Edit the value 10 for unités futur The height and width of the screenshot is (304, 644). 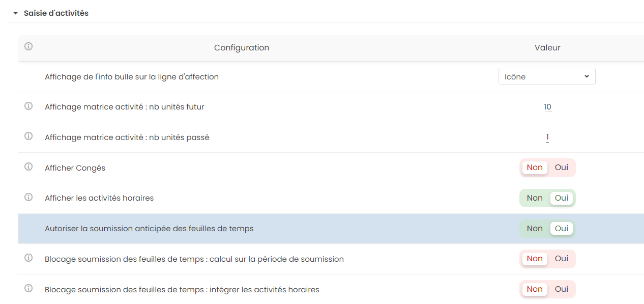[x=547, y=107]
